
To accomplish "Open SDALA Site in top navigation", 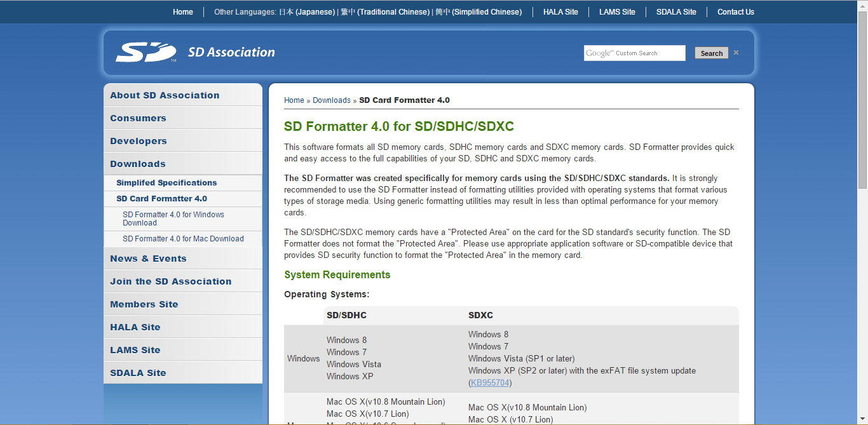I will (x=676, y=12).
